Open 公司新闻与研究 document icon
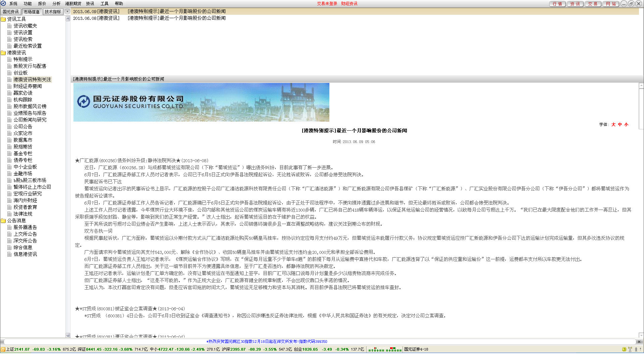Screen dimensions: 644x354 tap(9, 120)
